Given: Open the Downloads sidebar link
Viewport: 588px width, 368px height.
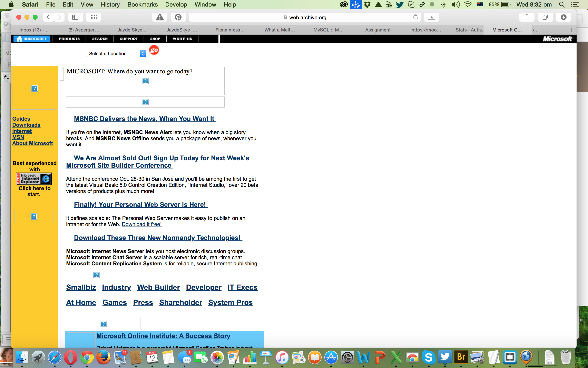Looking at the screenshot, I should pos(26,125).
